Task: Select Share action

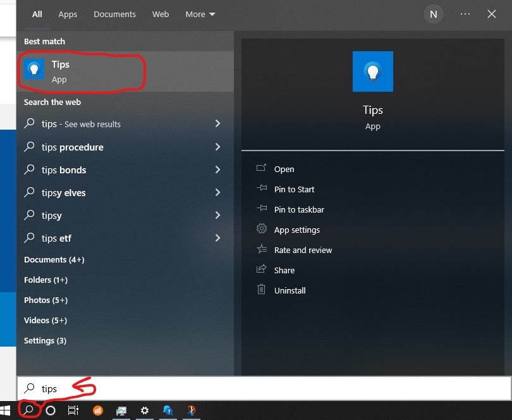Action: click(284, 270)
